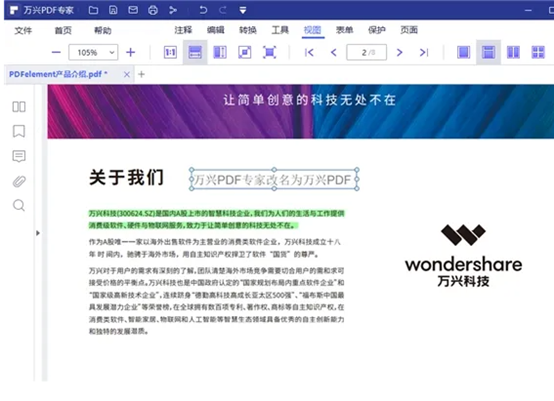Go to the next page
This screenshot has width=554, height=401.
[400, 53]
